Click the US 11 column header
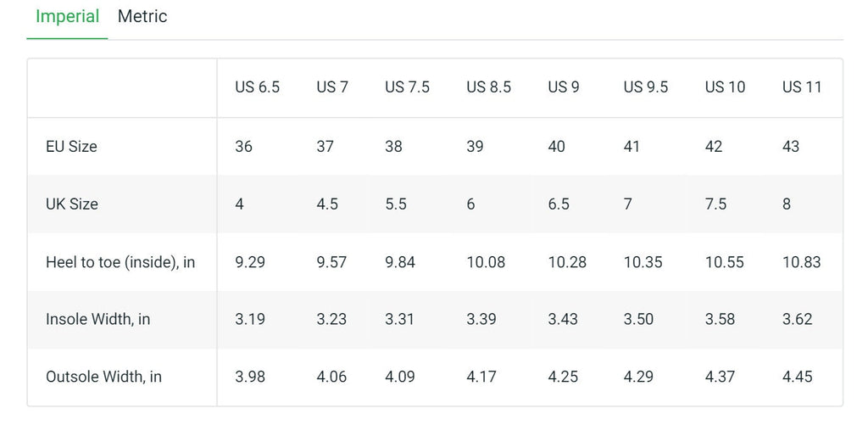Screen dimensions: 868x425 (x=802, y=87)
